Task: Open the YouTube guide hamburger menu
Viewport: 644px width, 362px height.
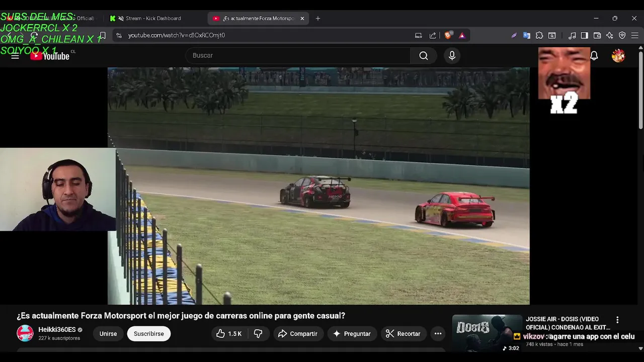Action: click(x=15, y=56)
